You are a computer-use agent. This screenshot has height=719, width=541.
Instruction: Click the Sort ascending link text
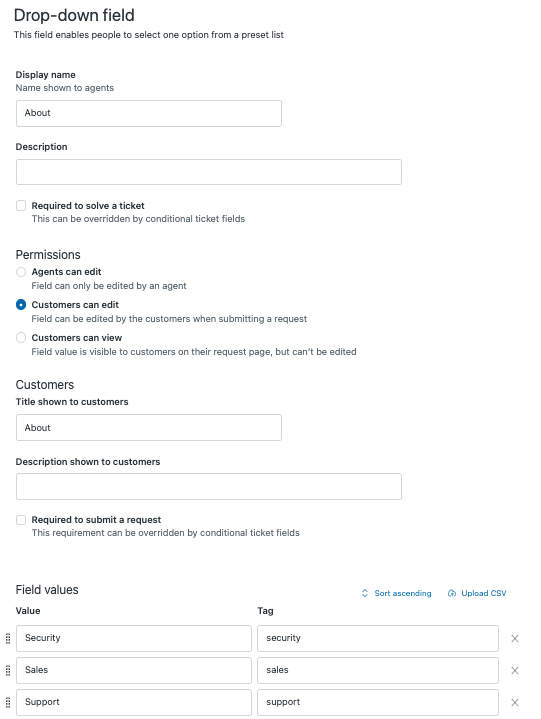tap(403, 593)
